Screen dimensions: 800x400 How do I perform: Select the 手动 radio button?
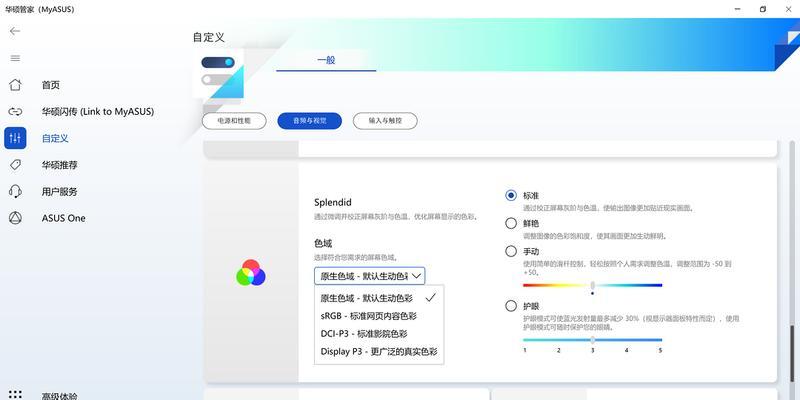pyautogui.click(x=511, y=251)
